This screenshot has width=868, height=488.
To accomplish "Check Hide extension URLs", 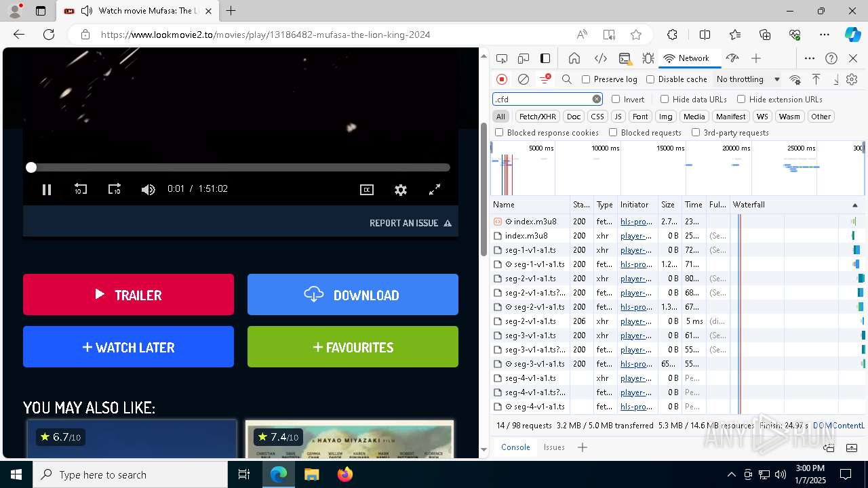I will pos(741,99).
